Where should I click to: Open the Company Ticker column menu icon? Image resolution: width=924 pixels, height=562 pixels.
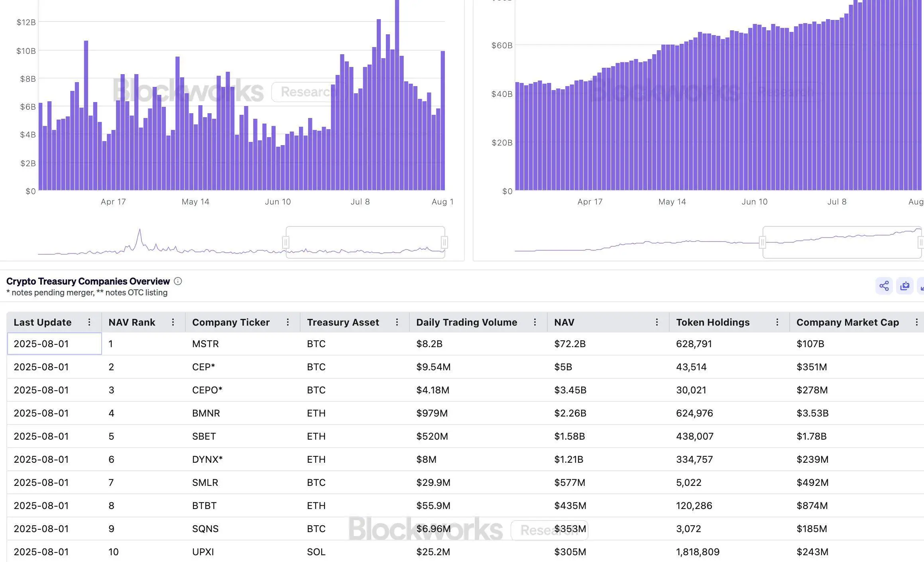click(x=288, y=322)
